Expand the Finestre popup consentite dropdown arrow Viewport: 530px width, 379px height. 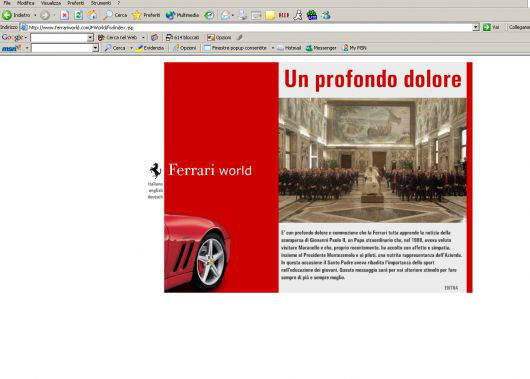(272, 48)
